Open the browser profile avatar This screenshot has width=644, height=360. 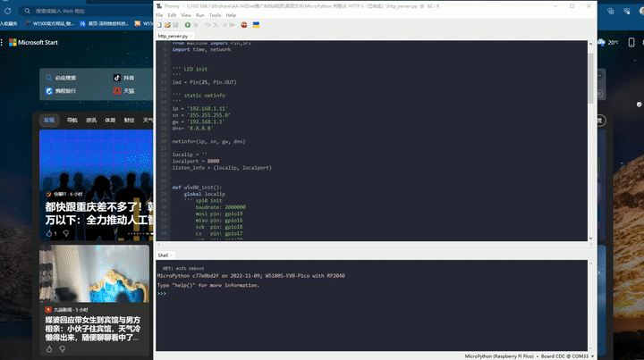[x=642, y=11]
